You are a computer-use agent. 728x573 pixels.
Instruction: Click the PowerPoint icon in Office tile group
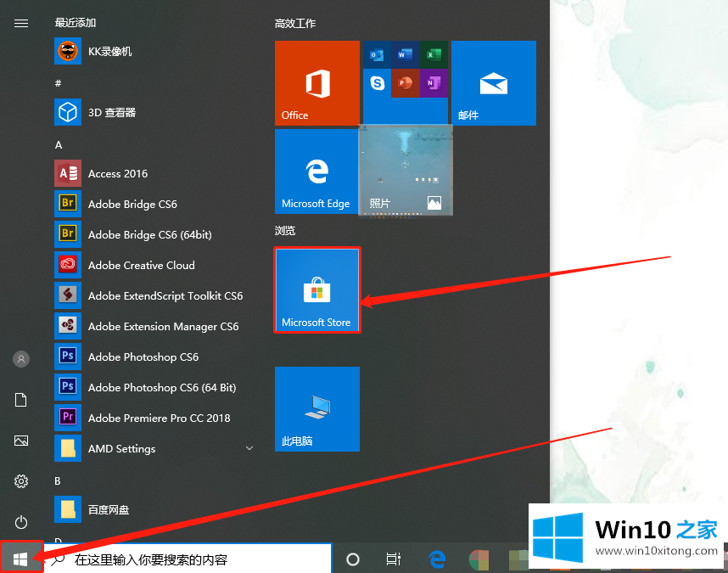(x=406, y=83)
